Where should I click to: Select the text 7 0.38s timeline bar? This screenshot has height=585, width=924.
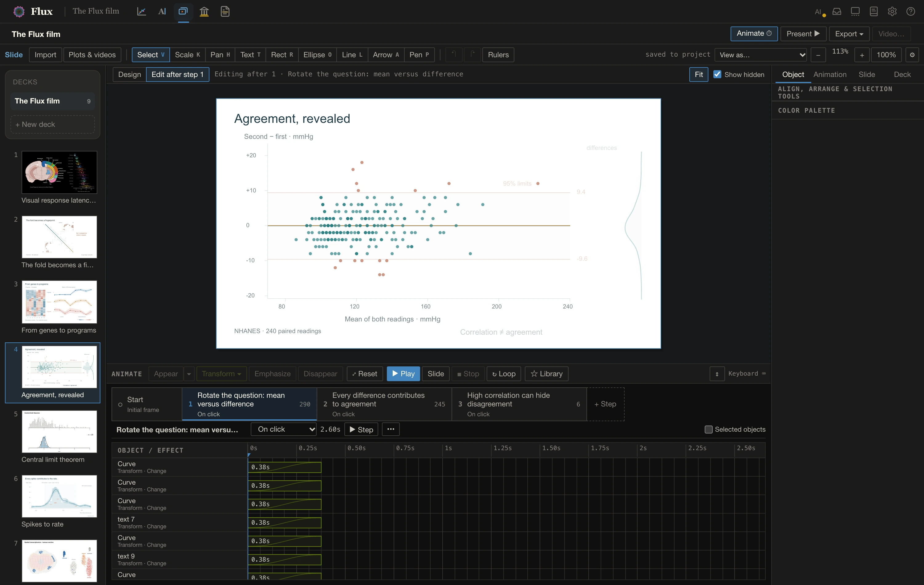pyautogui.click(x=284, y=522)
